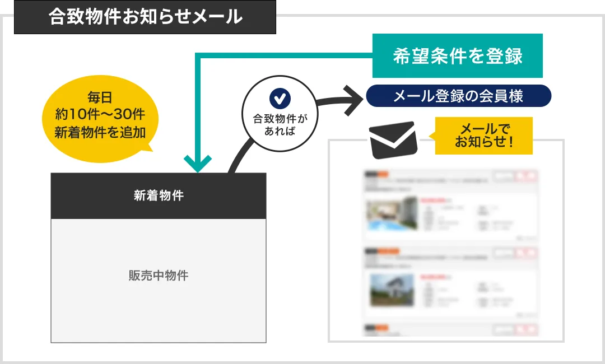Click the 合致物件お知らせメール title banner
Viewport: 605px width, 364px height.
145,17
